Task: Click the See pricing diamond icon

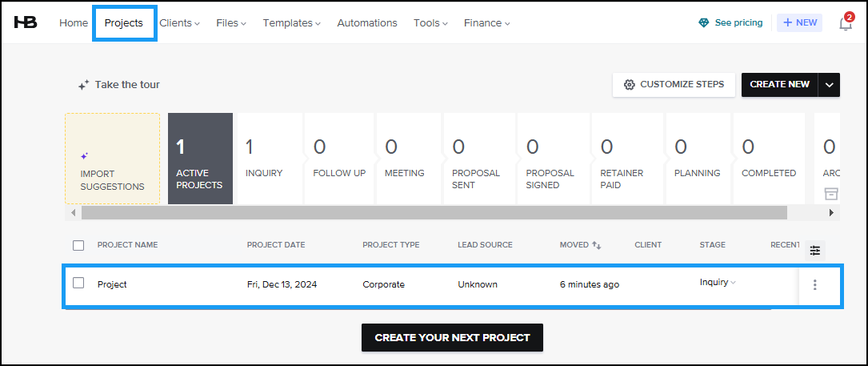Action: pyautogui.click(x=703, y=23)
